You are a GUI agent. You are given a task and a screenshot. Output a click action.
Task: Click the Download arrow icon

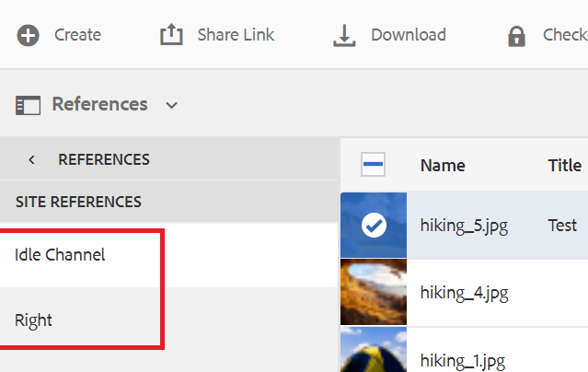344,35
